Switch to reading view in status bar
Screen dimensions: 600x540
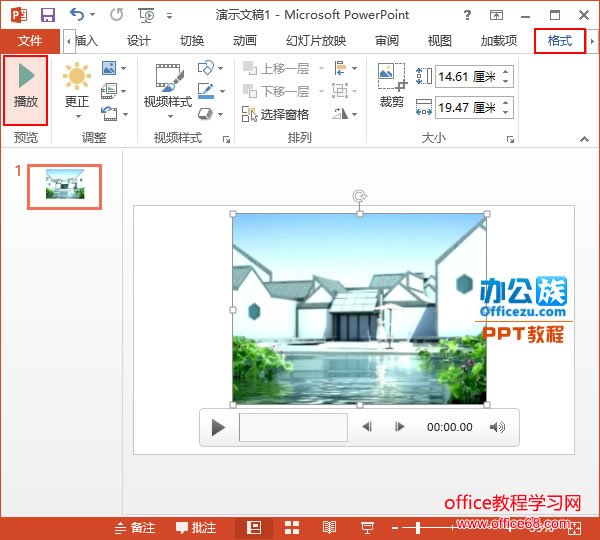point(329,527)
